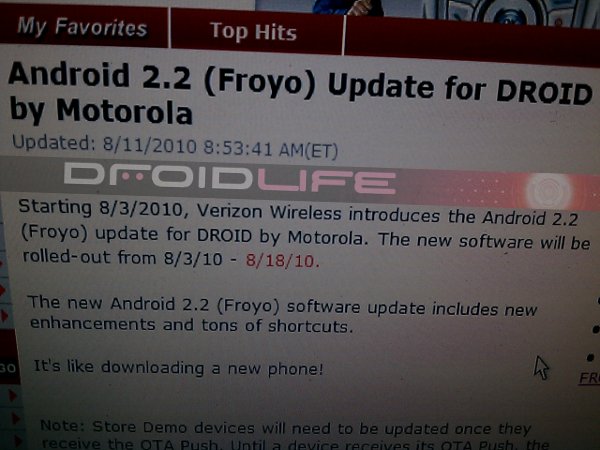Click the bullet point directly above the FR link
This screenshot has width=600, height=450.
[x=590, y=357]
